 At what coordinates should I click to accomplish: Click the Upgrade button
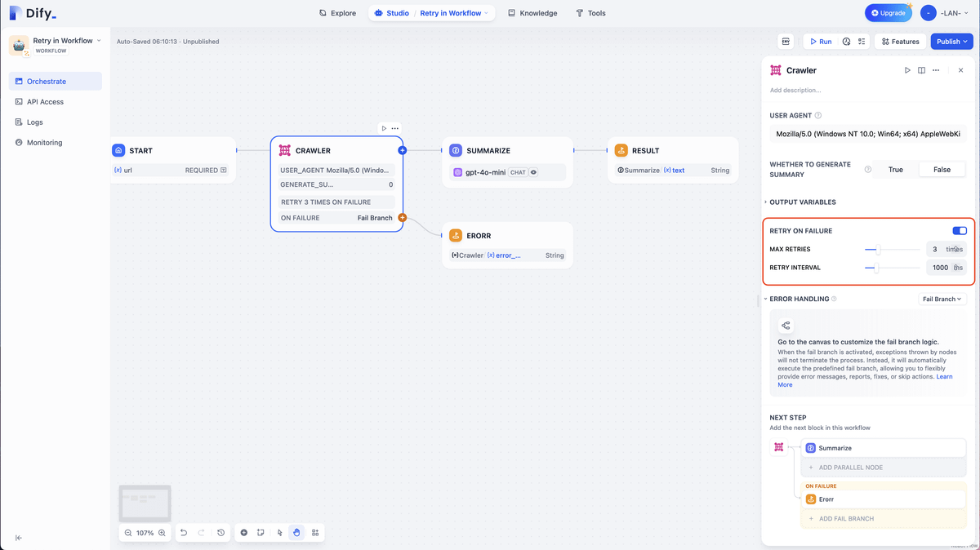[888, 13]
